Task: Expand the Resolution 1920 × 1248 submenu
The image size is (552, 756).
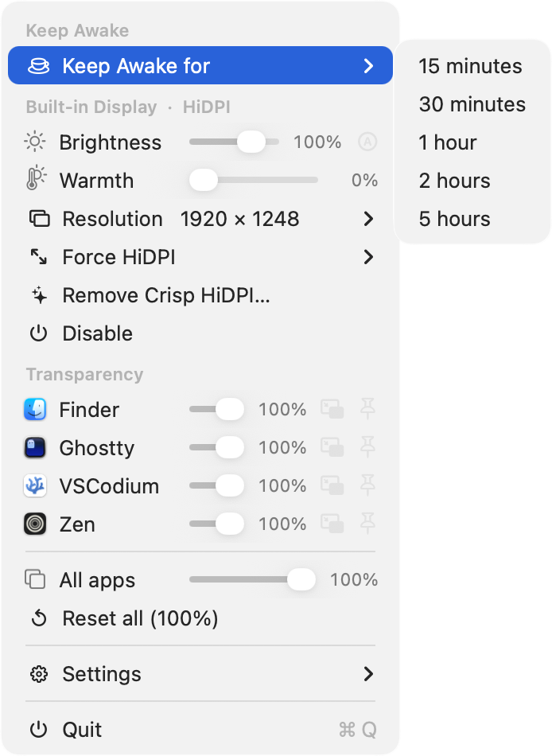Action: tap(200, 219)
